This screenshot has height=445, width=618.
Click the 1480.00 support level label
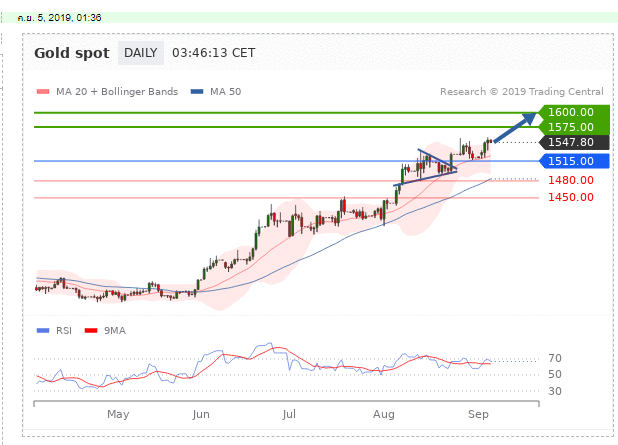[570, 180]
